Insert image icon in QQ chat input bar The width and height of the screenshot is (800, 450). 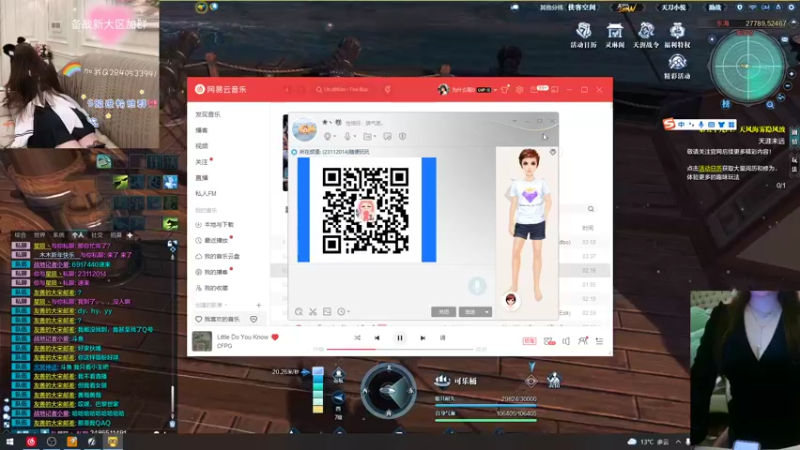(327, 312)
